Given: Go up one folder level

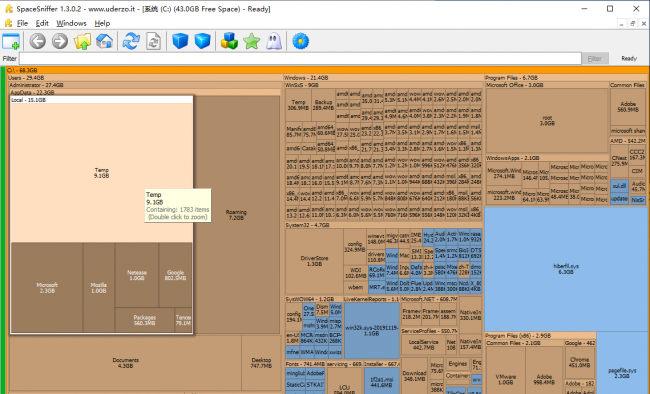Looking at the screenshot, I should (x=82, y=41).
